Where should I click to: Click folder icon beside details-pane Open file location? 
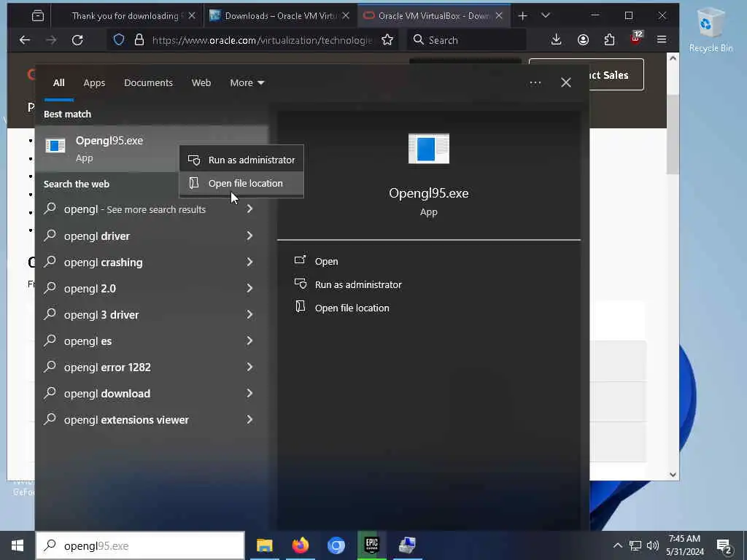tap(300, 307)
